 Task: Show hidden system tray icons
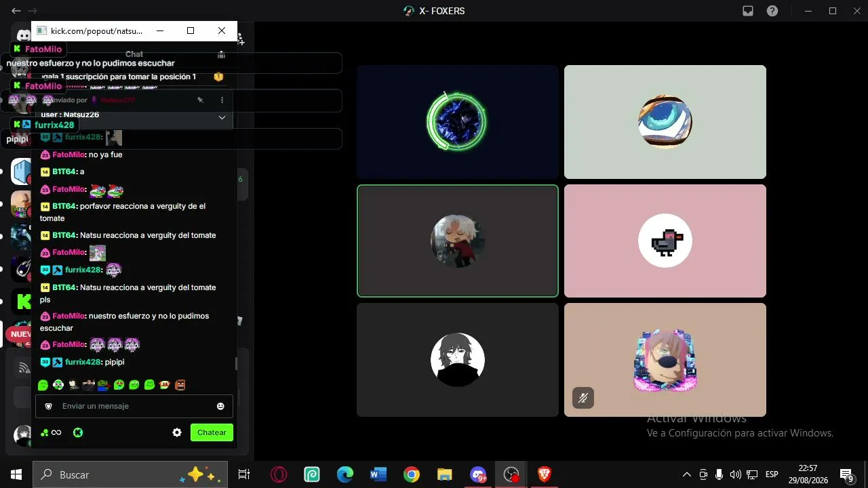coord(687,474)
